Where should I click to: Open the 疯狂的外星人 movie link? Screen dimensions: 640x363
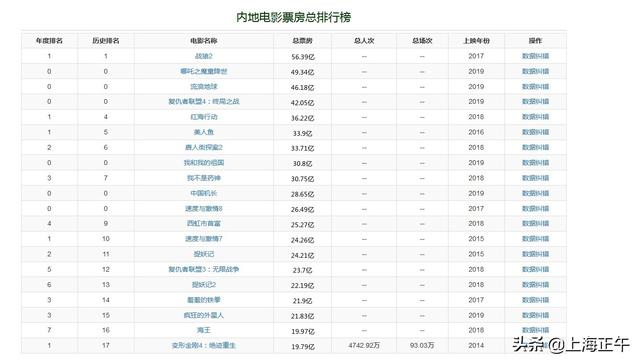[x=204, y=315]
